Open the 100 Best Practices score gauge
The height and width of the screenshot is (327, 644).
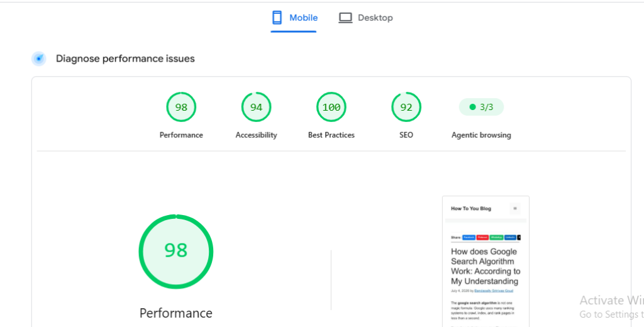coord(331,107)
